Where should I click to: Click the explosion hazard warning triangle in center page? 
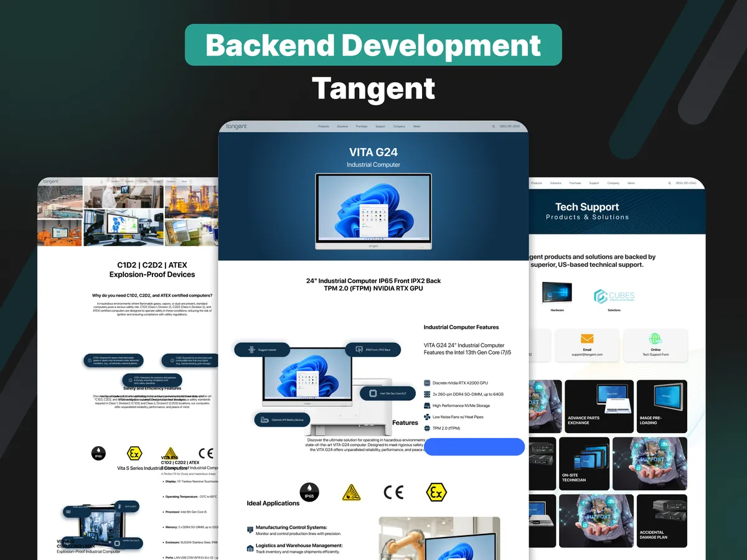point(351,493)
